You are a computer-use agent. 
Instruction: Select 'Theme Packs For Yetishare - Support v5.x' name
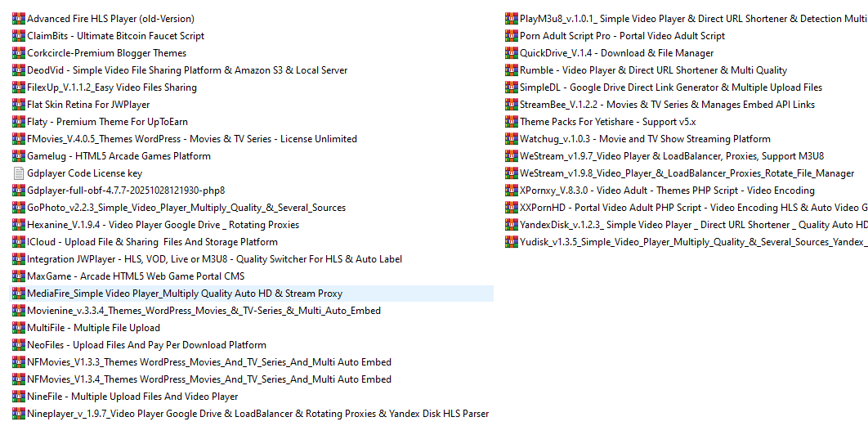(x=608, y=122)
